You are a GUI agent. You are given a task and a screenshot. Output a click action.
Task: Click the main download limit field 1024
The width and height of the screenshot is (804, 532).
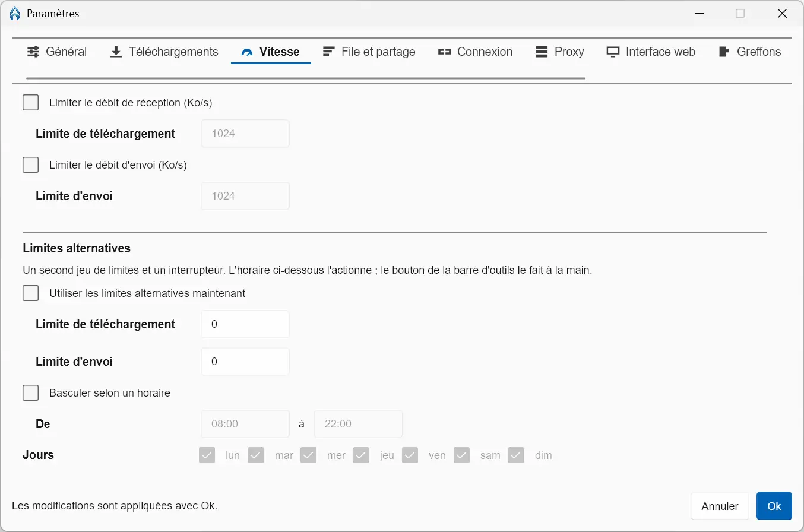tap(245, 134)
